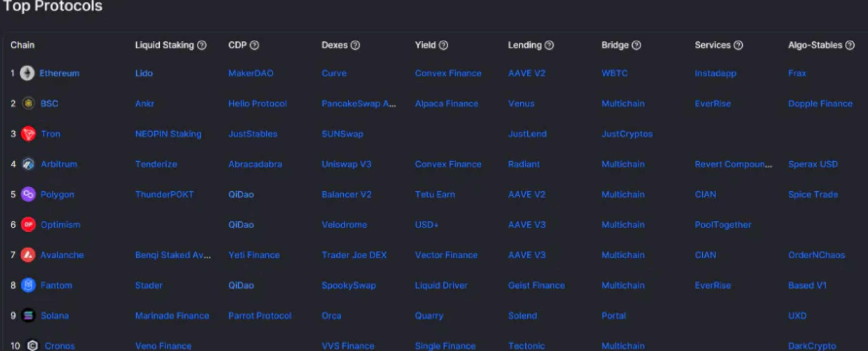Click help icon beside Dexes header
The width and height of the screenshot is (868, 351).
(x=355, y=45)
